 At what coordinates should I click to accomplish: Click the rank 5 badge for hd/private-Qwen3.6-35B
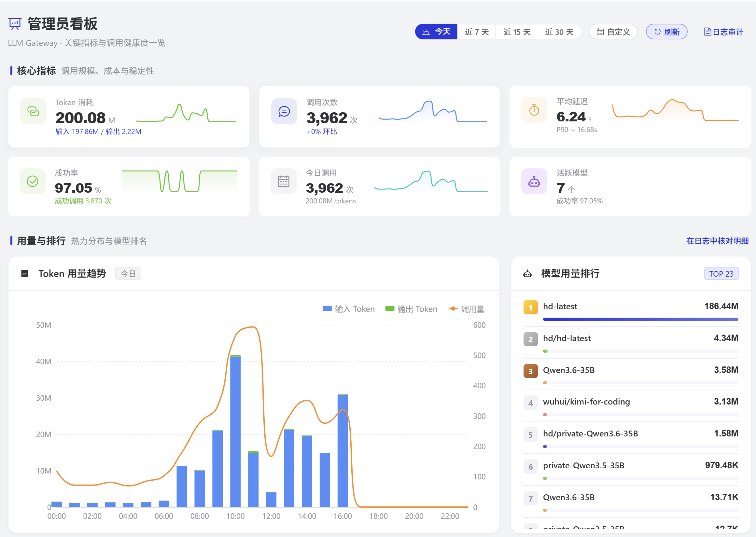tap(530, 434)
